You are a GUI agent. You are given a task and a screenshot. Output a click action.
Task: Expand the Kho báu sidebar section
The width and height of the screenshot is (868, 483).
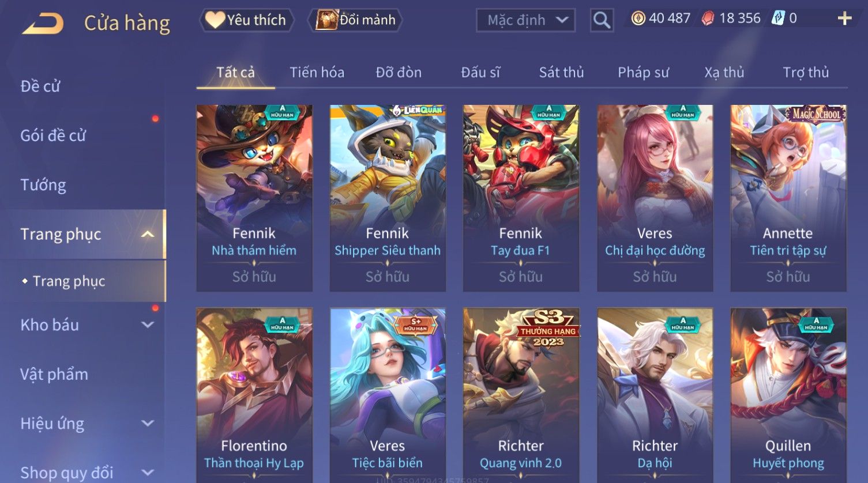[x=148, y=325]
